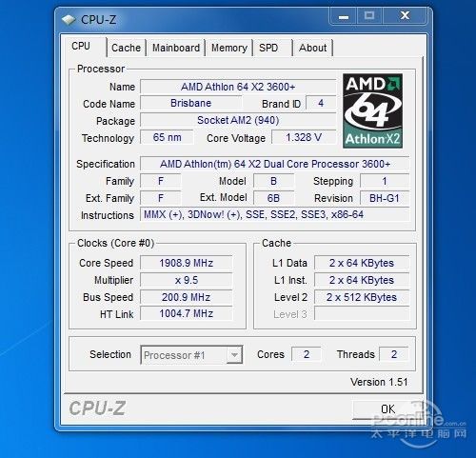Switch to the Cache tab
This screenshot has height=458, width=476.
[126, 48]
